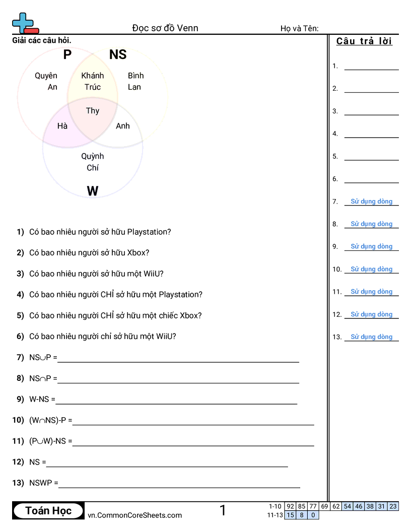Image resolution: width=411 pixels, height=532 pixels.
Task: Click the score box showing 15
Action: pyautogui.click(x=290, y=515)
